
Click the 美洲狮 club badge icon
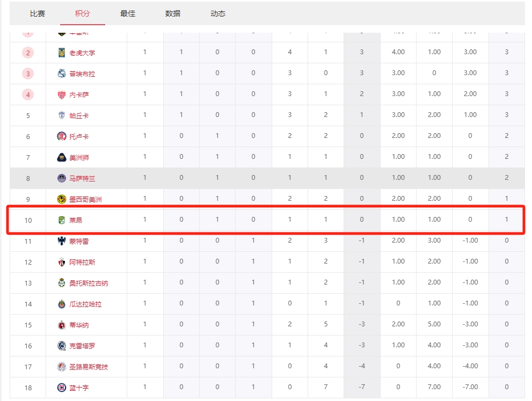click(x=62, y=157)
